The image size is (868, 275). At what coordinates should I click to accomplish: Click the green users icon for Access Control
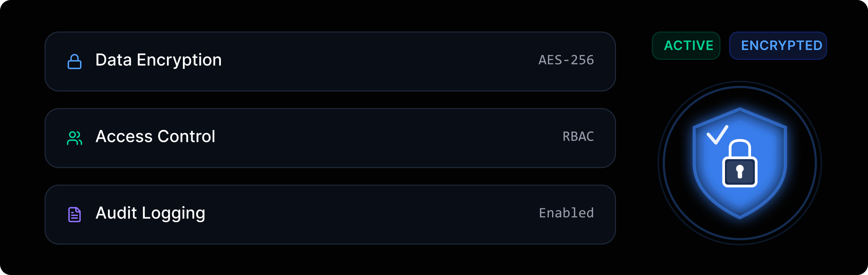(x=74, y=138)
